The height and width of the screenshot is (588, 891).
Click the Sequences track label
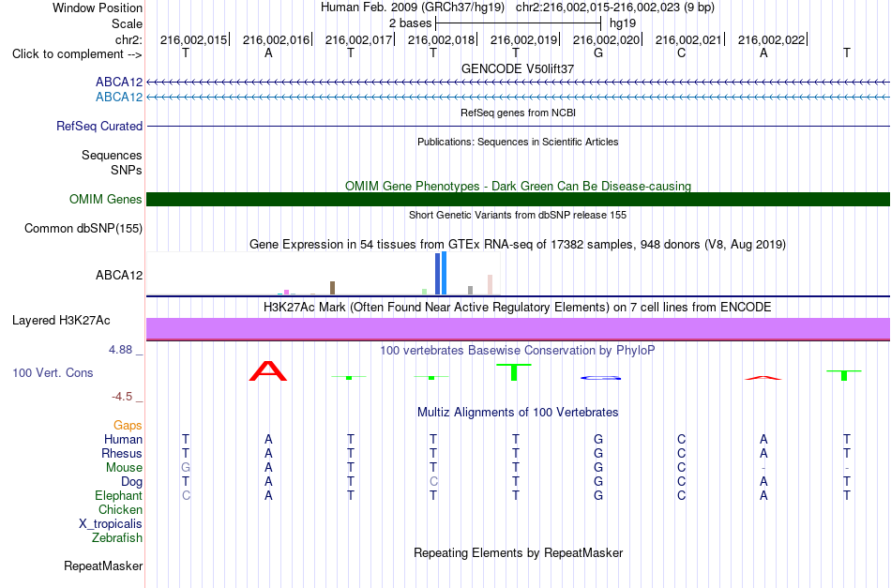pos(112,155)
